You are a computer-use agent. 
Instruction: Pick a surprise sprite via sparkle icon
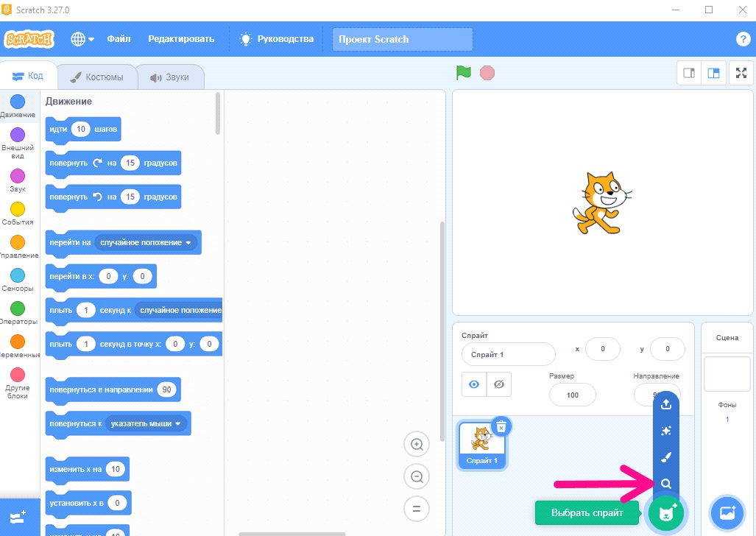pos(666,431)
